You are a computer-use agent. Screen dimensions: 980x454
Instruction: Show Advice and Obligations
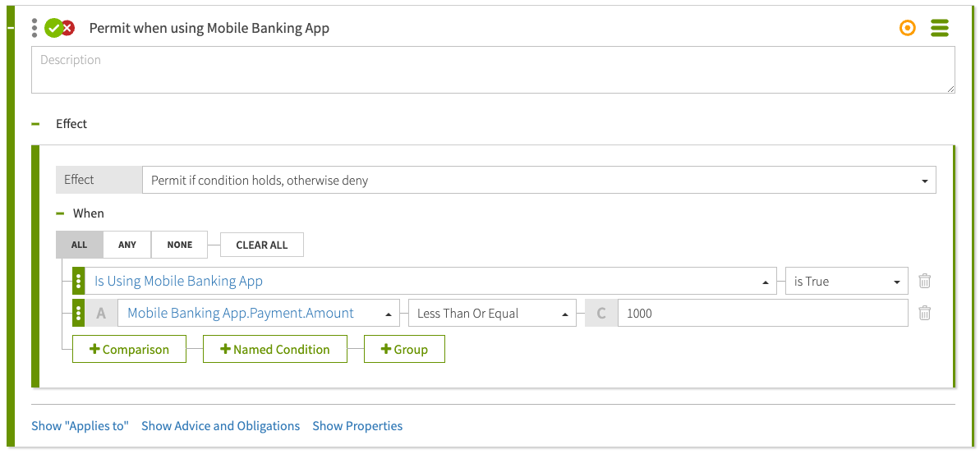pyautogui.click(x=220, y=426)
